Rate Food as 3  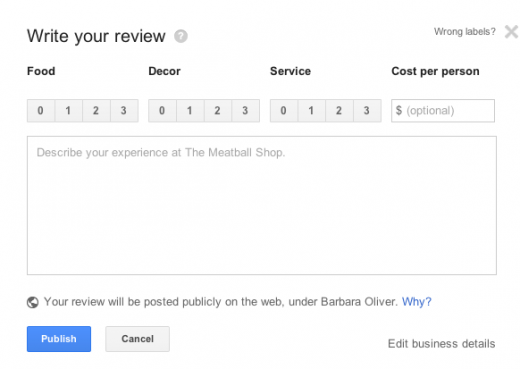coord(124,111)
